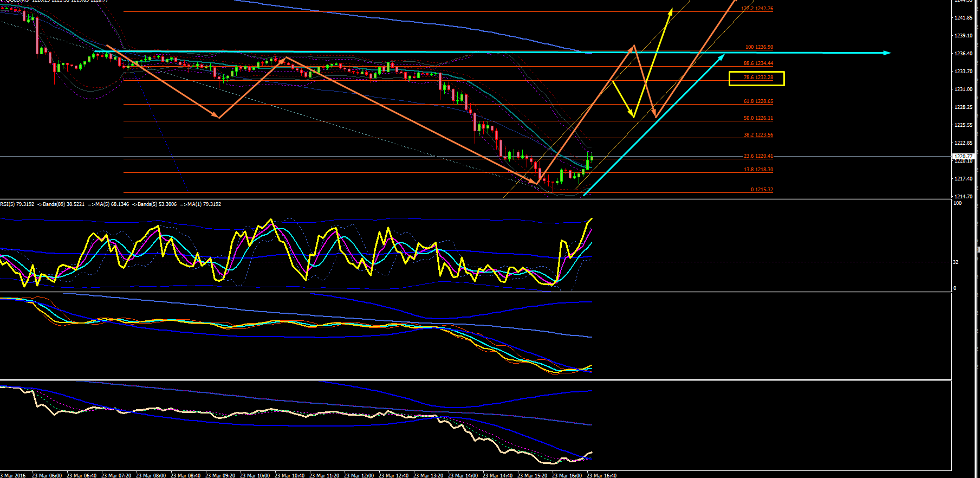Click price scale value 1225.55

click(x=963, y=125)
